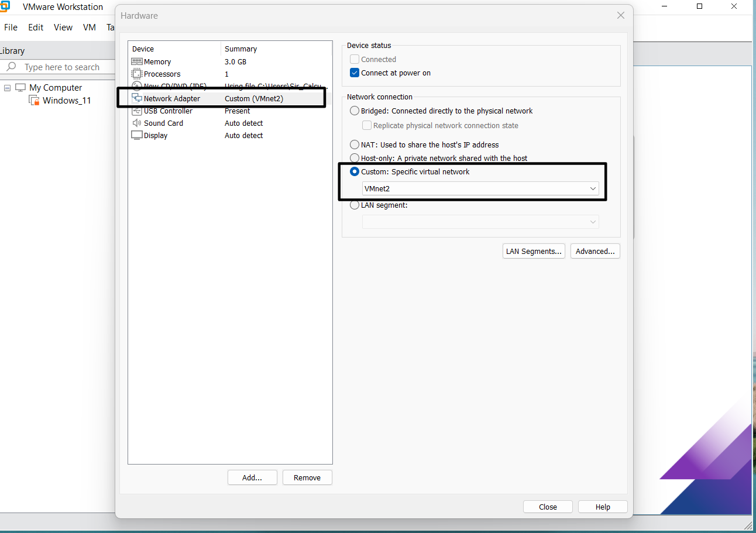
Task: Click the Remove button
Action: point(307,477)
